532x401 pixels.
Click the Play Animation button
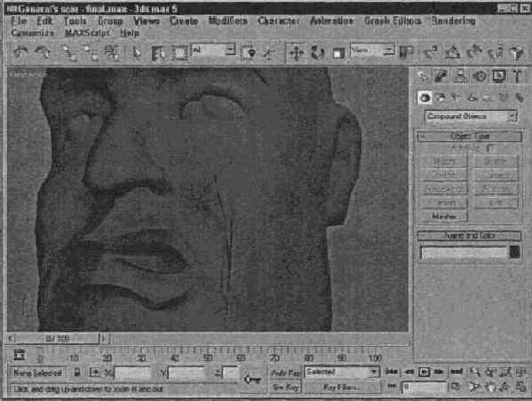pyautogui.click(x=424, y=372)
